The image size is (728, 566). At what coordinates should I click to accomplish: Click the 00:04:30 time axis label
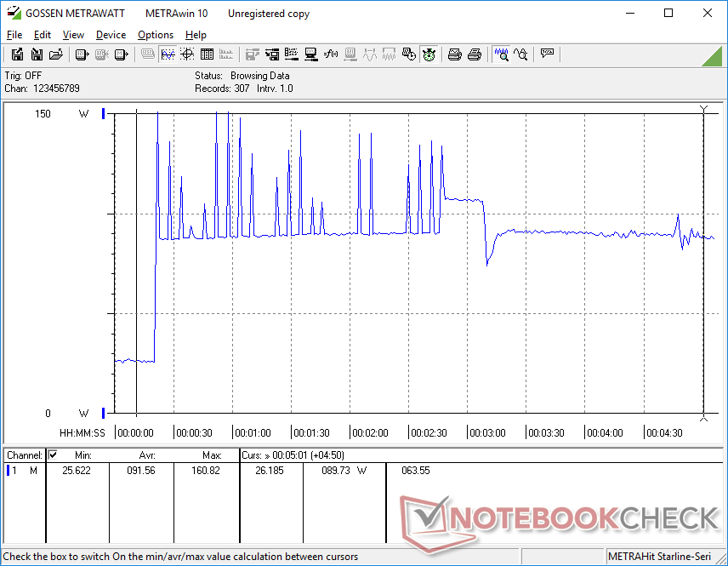click(664, 433)
